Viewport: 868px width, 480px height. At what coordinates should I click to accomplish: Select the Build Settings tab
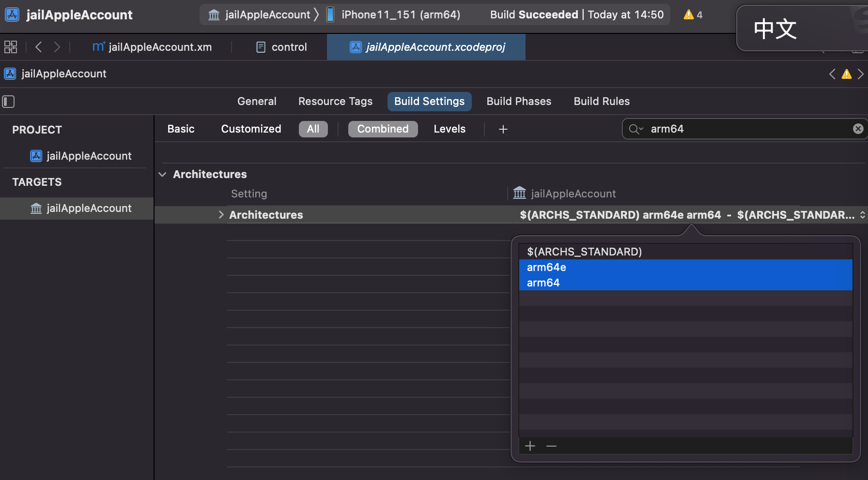click(429, 102)
